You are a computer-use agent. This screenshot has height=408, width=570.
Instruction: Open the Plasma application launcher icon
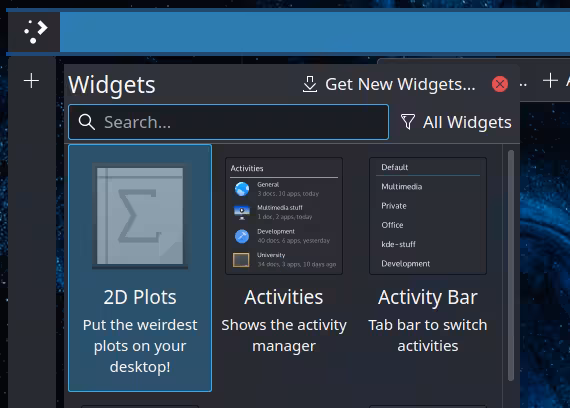35,32
